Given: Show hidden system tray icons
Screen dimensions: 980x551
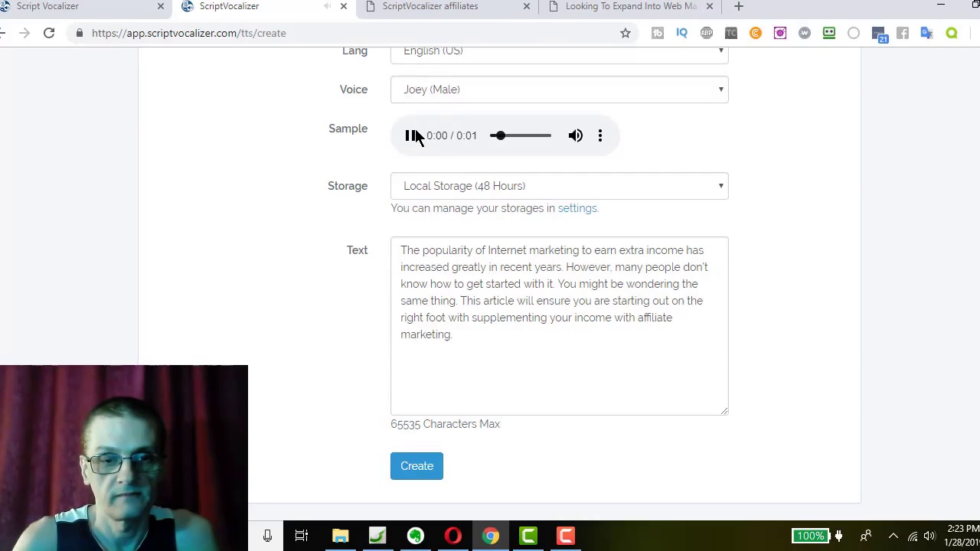Looking at the screenshot, I should [x=893, y=536].
